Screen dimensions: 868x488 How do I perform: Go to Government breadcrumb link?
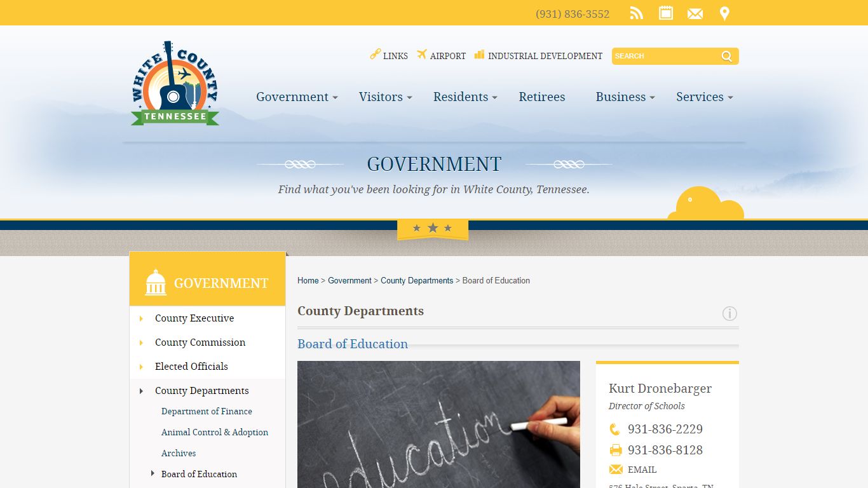pyautogui.click(x=349, y=280)
